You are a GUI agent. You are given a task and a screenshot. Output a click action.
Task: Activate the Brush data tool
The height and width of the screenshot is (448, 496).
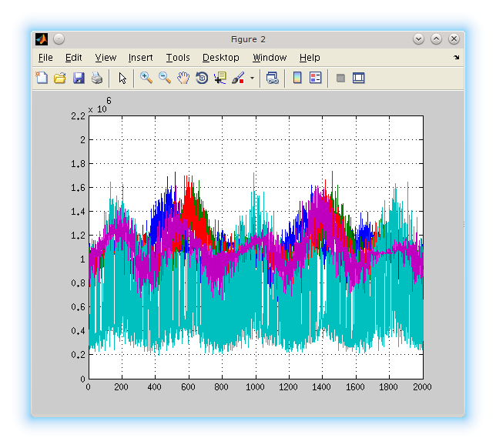[x=238, y=78]
